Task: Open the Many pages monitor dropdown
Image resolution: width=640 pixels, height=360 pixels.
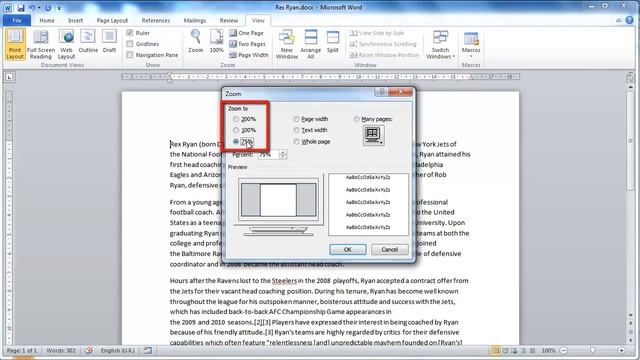Action: [x=373, y=135]
